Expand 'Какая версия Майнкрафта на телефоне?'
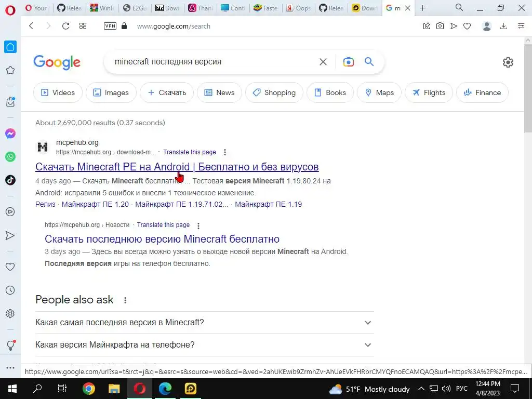Viewport: 532px width, 399px height. (x=205, y=345)
